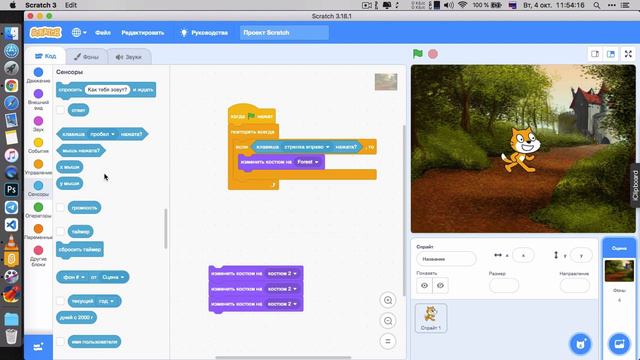Click the reset timer block
640x360 pixels.
(80, 249)
